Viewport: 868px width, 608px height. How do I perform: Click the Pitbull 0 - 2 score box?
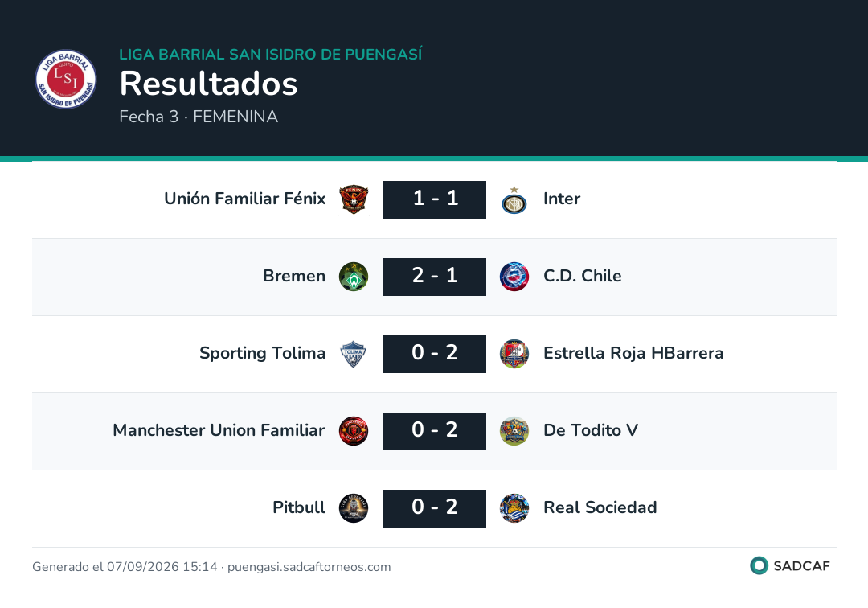coord(435,508)
